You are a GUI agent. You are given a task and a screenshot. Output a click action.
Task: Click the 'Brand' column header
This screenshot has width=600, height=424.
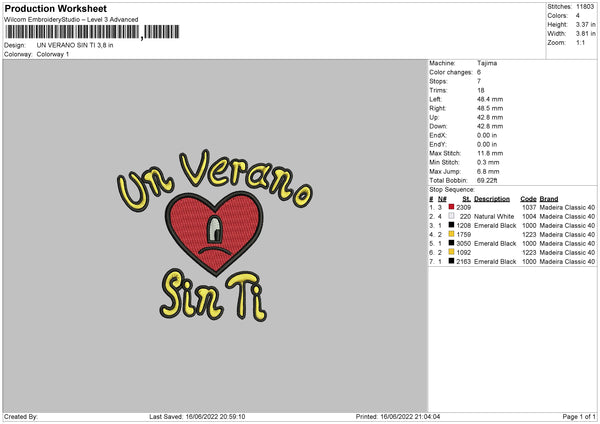pyautogui.click(x=549, y=199)
